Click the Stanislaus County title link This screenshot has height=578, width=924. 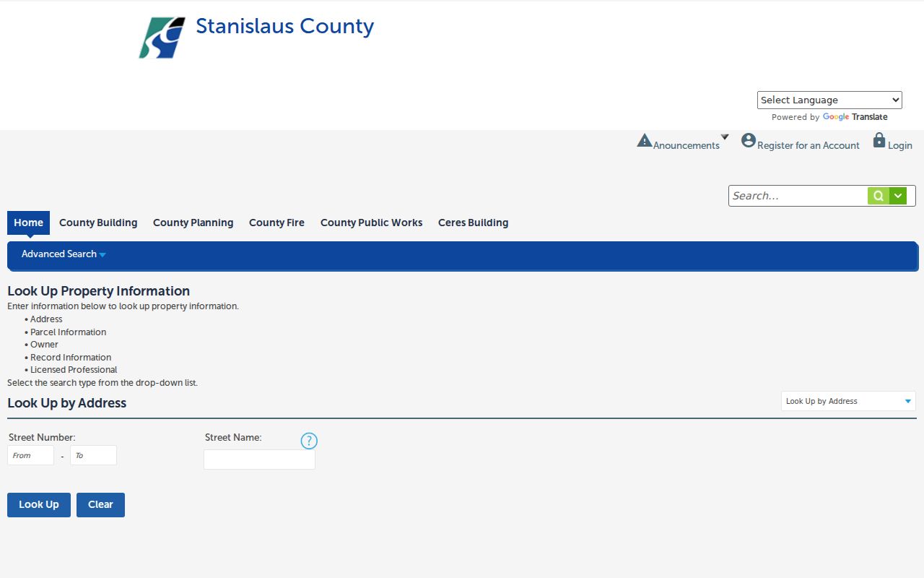click(x=285, y=26)
